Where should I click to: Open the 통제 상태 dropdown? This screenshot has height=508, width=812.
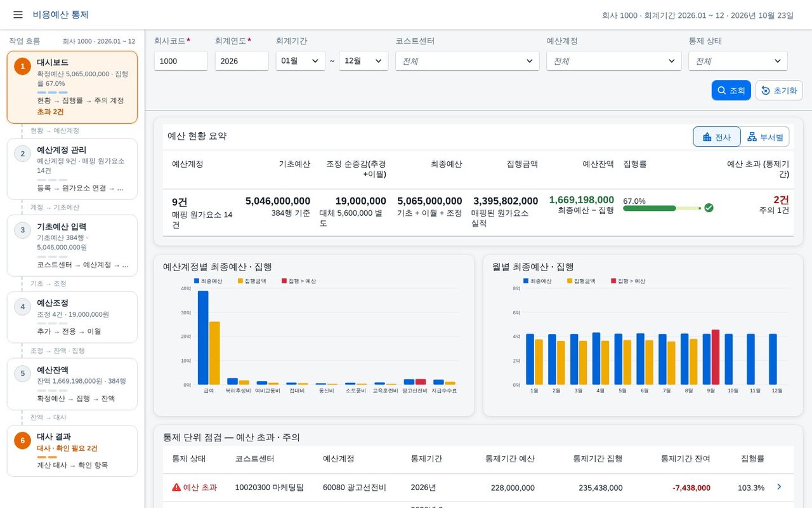(x=738, y=61)
